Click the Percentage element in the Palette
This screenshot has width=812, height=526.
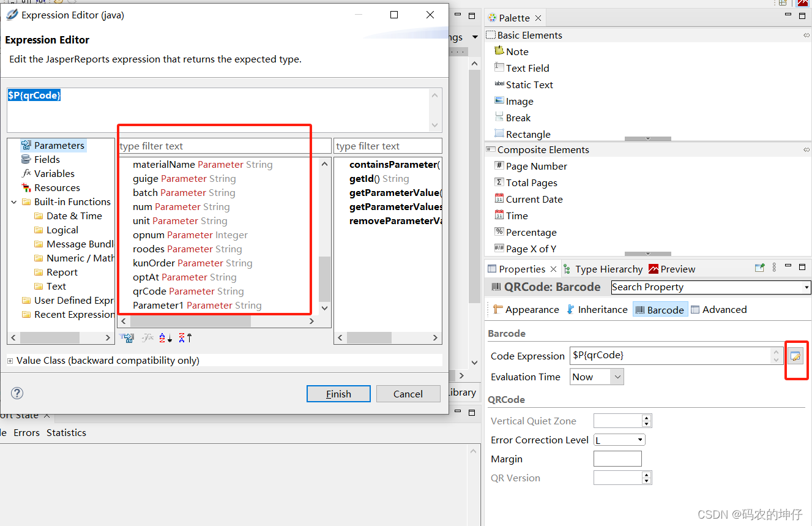tap(531, 232)
